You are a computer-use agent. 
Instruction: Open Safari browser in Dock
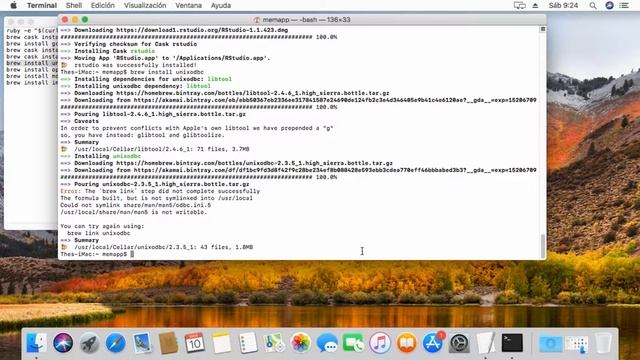coord(116,342)
